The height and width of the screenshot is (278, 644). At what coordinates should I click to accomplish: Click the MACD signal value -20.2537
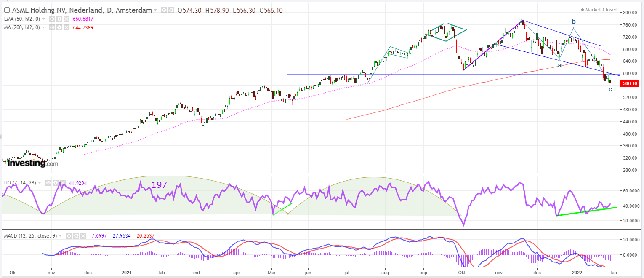(145, 236)
